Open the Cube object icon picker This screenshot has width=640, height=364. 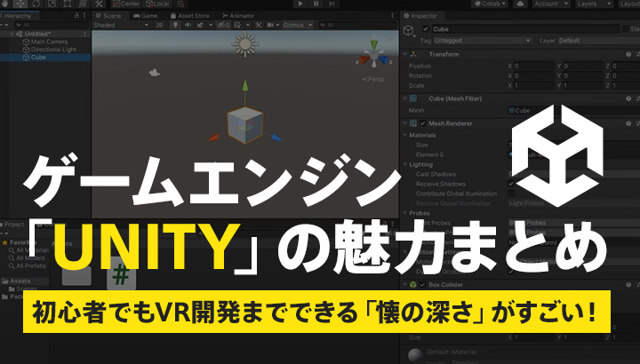[x=409, y=31]
